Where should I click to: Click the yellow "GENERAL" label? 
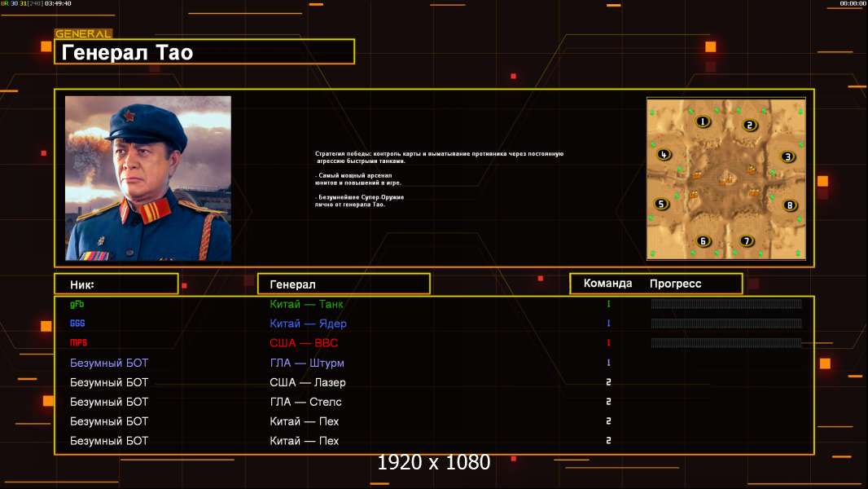click(x=83, y=33)
